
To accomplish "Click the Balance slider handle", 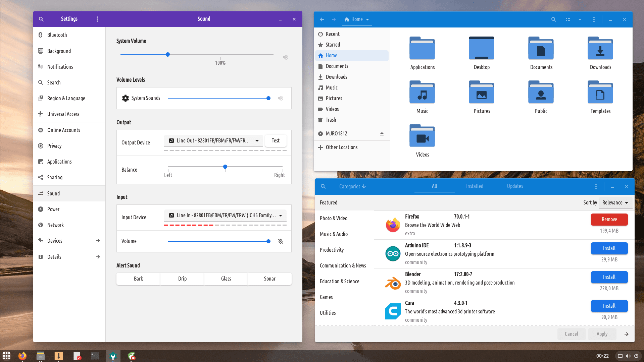I will click(225, 167).
